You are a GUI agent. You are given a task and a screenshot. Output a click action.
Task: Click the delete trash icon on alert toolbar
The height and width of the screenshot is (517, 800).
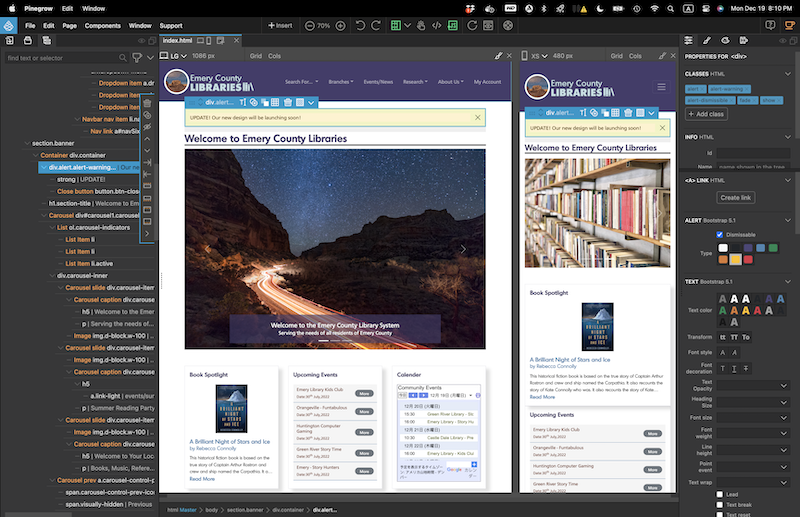pyautogui.click(x=287, y=102)
